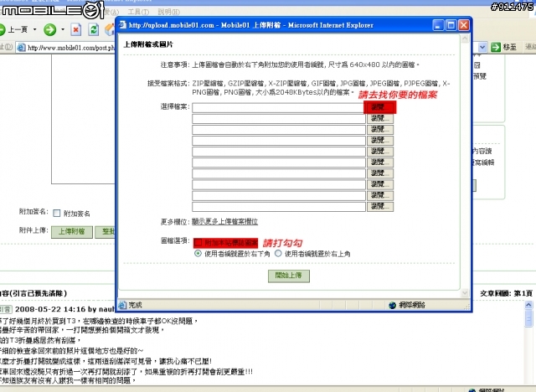The image size is (536, 392).
Task: Open the Back button history dropdown arrow
Action: pos(34,29)
